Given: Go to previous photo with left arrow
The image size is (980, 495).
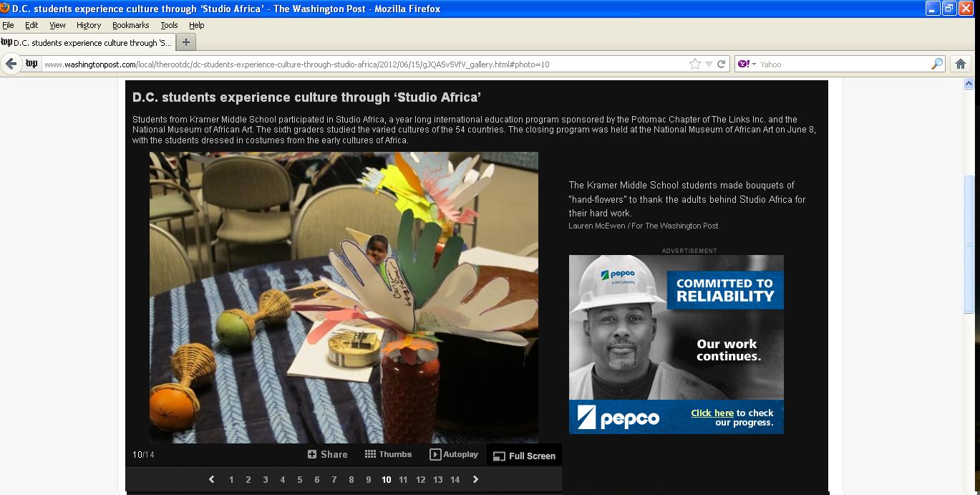Looking at the screenshot, I should (211, 479).
